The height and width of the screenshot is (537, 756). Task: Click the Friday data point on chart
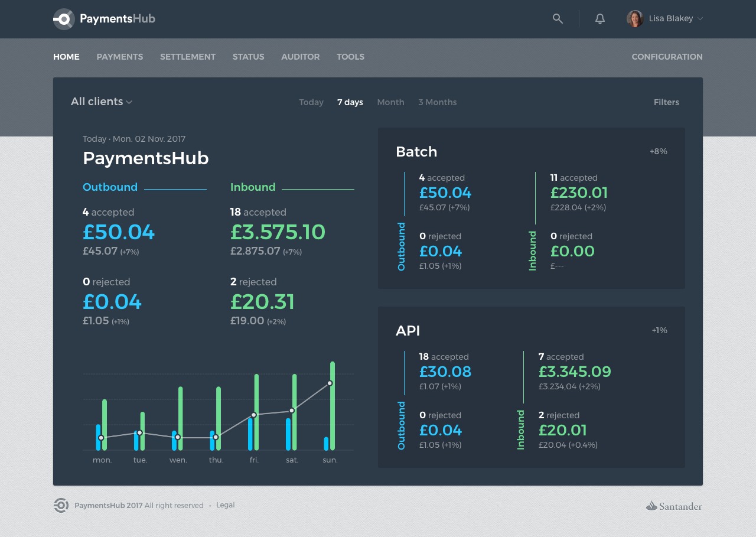tap(254, 415)
